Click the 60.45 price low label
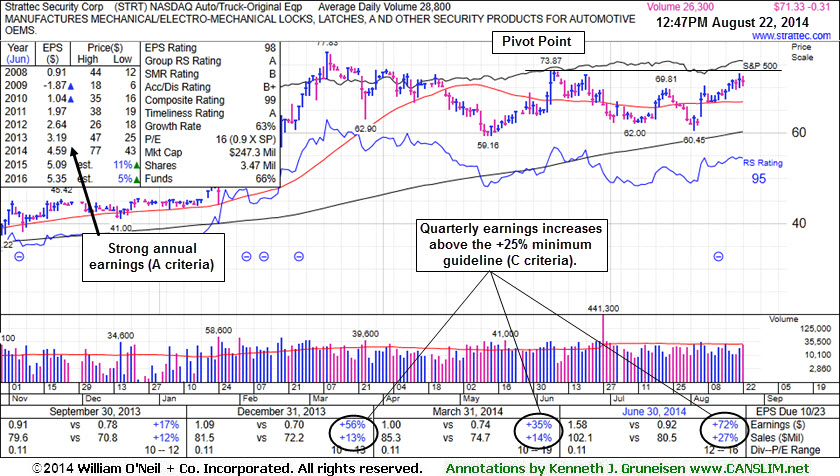This screenshot has height=476, width=840. tap(694, 140)
